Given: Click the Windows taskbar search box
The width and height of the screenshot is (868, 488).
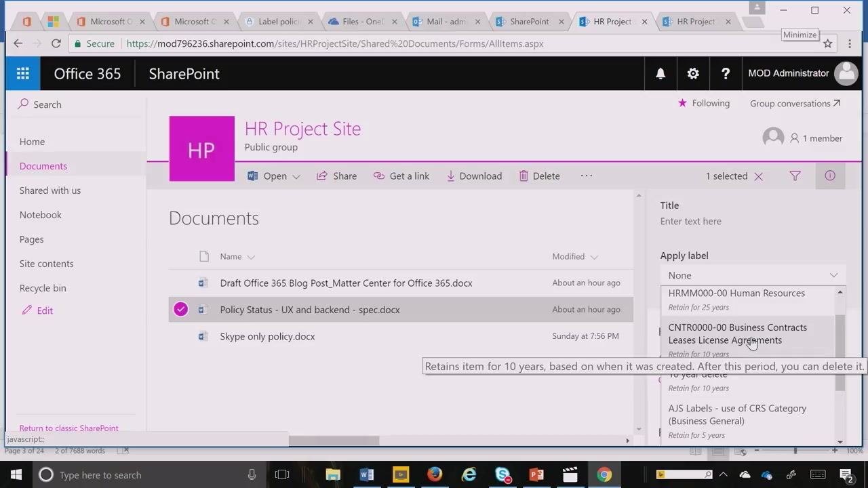Looking at the screenshot, I should coord(148,474).
